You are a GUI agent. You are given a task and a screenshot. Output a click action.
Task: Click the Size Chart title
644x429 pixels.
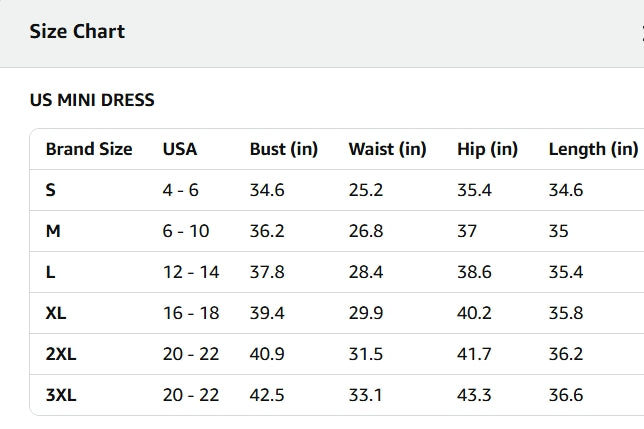77,32
